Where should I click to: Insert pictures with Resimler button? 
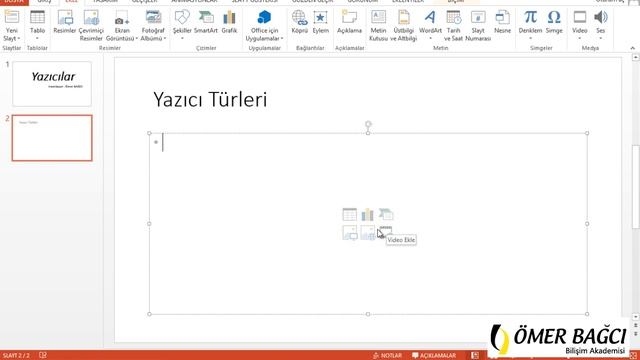[x=64, y=22]
